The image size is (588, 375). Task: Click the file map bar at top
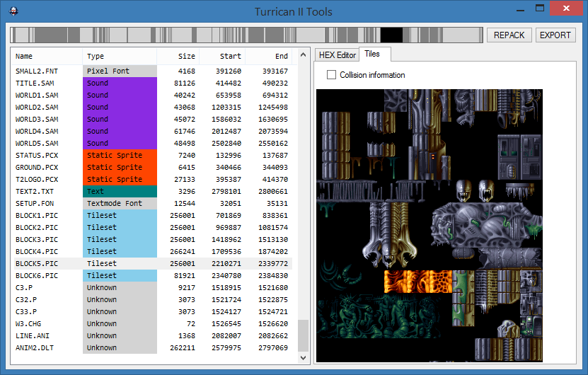(246, 35)
